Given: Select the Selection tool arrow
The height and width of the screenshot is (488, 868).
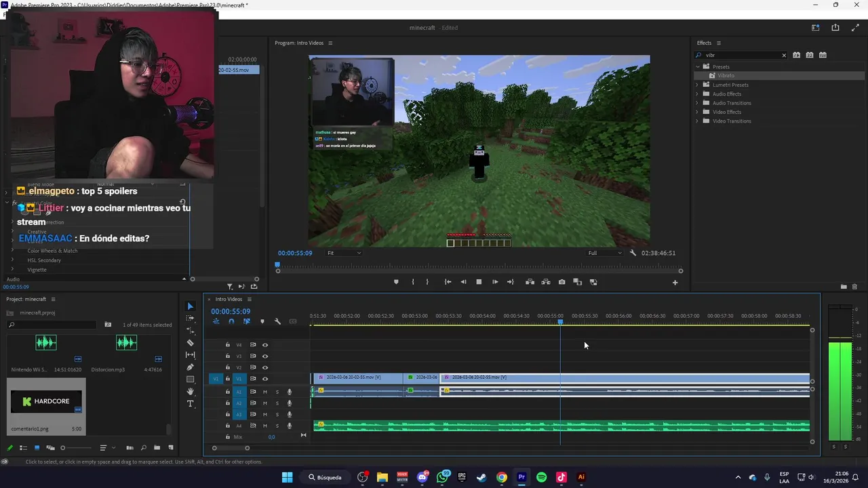Looking at the screenshot, I should point(190,306).
